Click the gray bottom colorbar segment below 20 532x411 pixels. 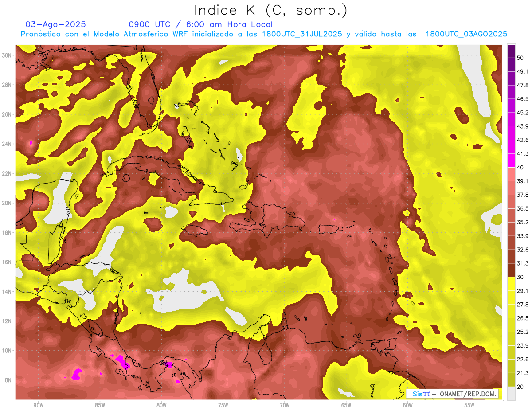click(511, 394)
